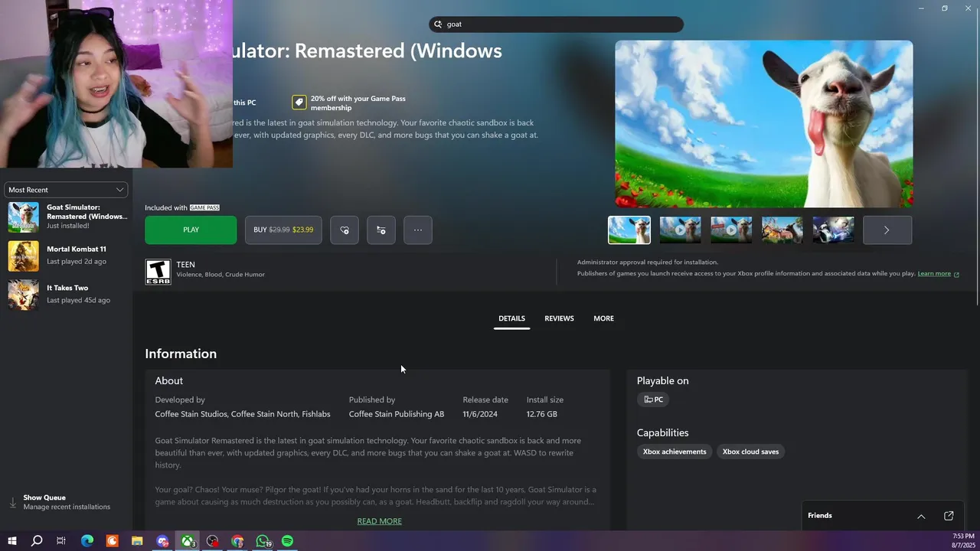Open the Most Recent sort dropdown
The height and width of the screenshot is (551, 980).
pos(66,190)
